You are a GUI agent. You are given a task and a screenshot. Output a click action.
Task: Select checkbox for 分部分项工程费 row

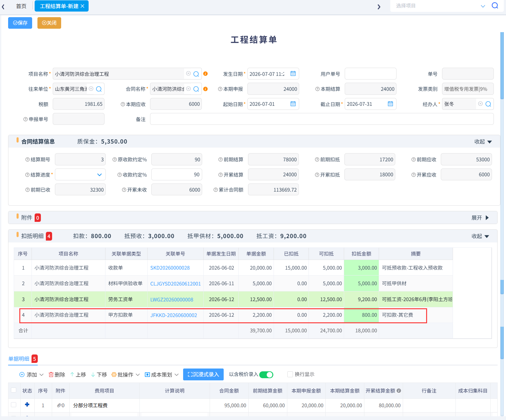click(x=13, y=405)
